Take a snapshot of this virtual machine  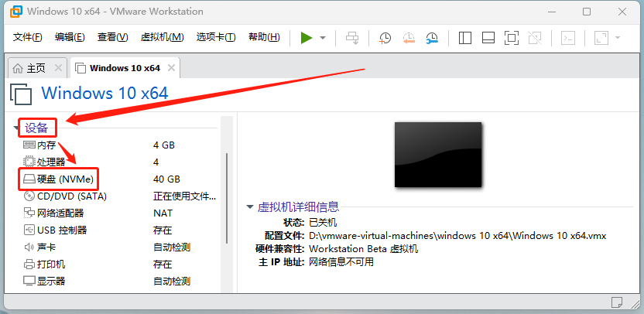385,38
